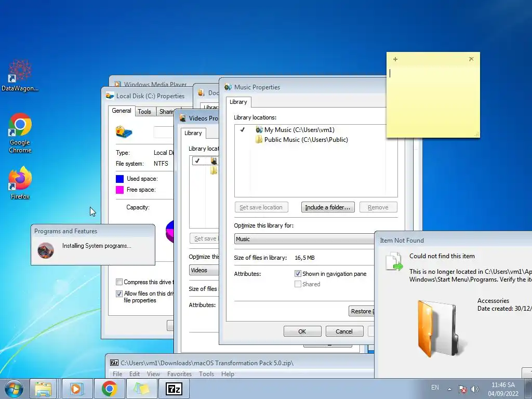The width and height of the screenshot is (532, 399).
Task: Click Videos Properties title icon
Action: pos(183,118)
